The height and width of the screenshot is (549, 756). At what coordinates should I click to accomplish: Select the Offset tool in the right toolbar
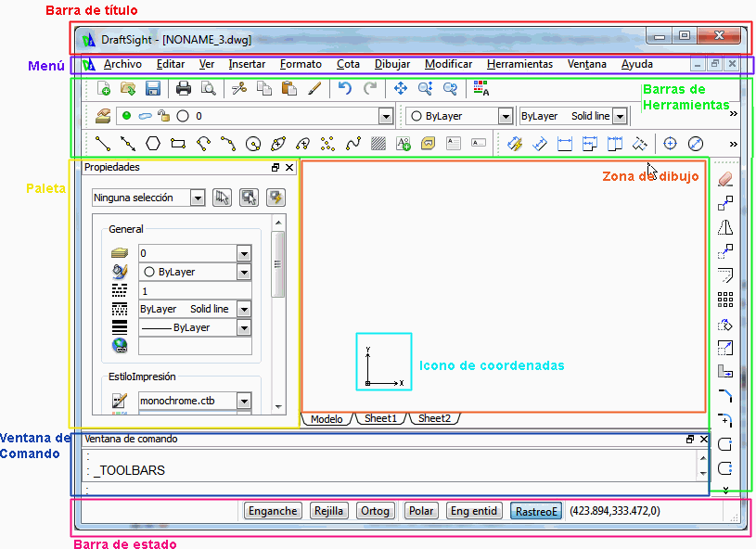click(725, 275)
